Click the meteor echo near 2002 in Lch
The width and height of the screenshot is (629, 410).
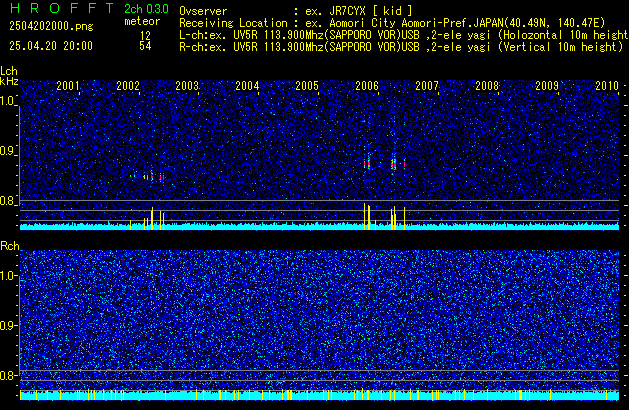pos(149,177)
